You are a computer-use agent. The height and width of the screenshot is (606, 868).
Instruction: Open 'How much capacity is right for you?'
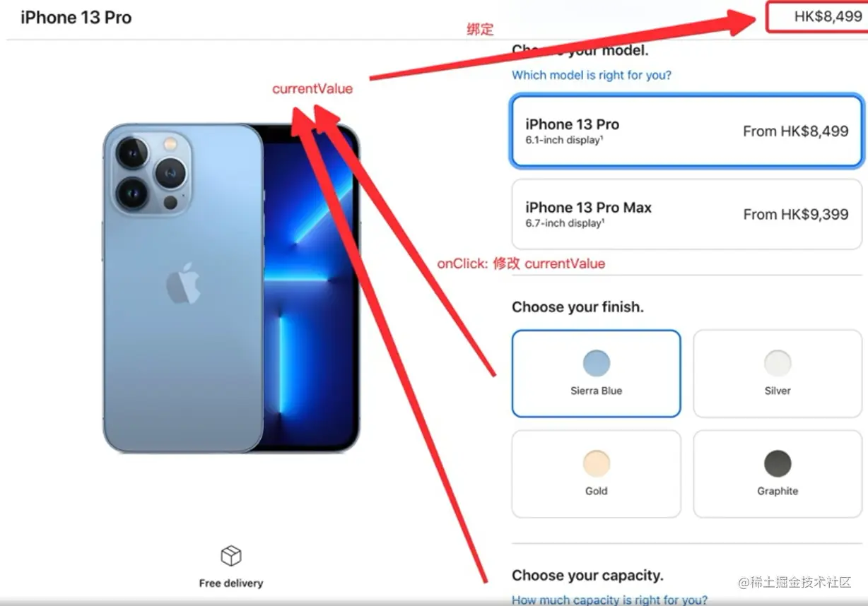point(609,600)
